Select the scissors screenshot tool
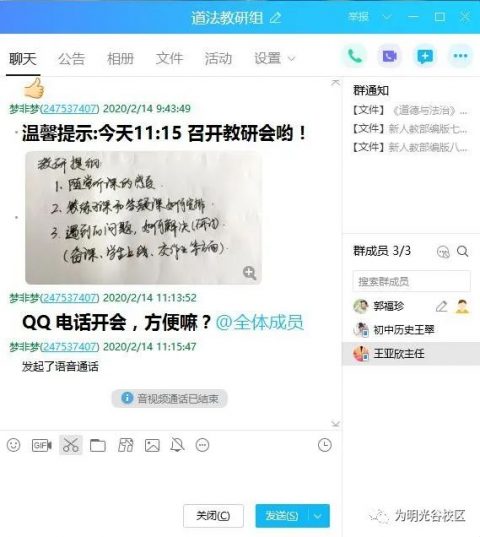The width and height of the screenshot is (480, 537). (71, 445)
